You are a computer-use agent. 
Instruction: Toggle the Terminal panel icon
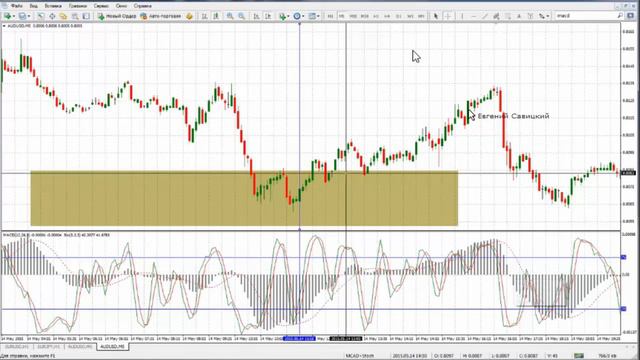(75, 16)
